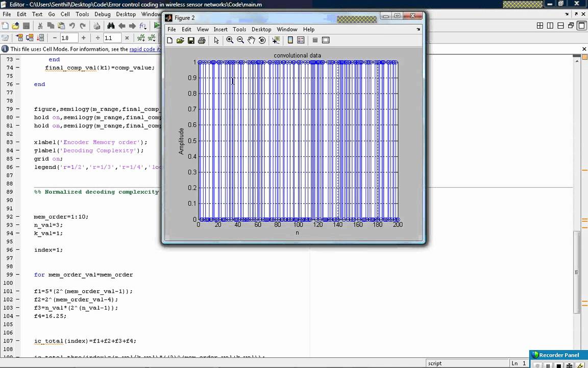Cut selection in the Editor toolbar
Viewport: 588px width, 368px height.
point(40,26)
